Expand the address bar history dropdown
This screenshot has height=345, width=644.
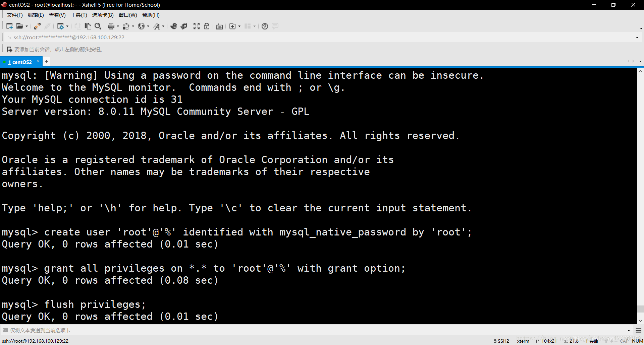tap(637, 37)
